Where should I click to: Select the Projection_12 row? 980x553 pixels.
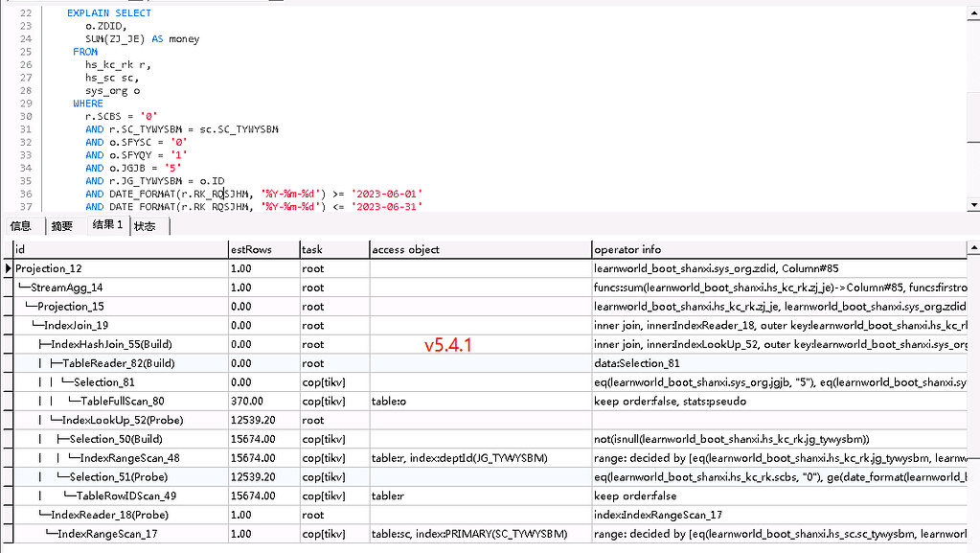[x=57, y=268]
